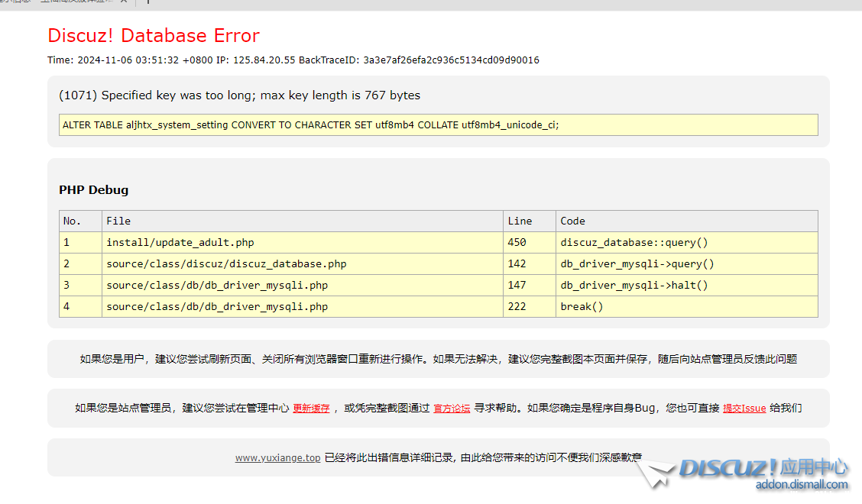Open the 提交Issue link
The width and height of the screenshot is (862, 504).
pos(744,409)
